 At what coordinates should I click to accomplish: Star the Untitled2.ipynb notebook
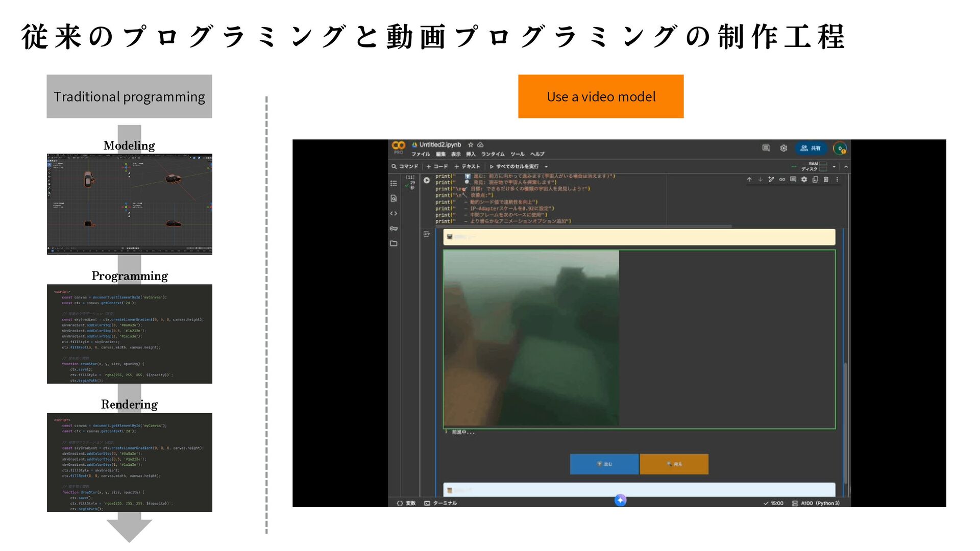point(471,145)
